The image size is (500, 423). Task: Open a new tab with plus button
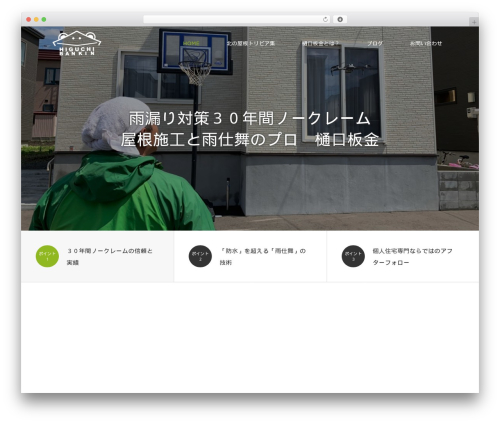coord(474,22)
